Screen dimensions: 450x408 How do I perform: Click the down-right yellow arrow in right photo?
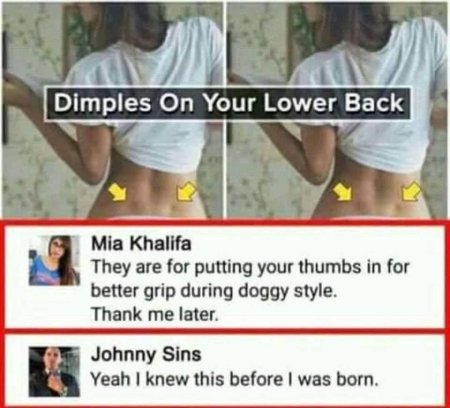pos(343,192)
